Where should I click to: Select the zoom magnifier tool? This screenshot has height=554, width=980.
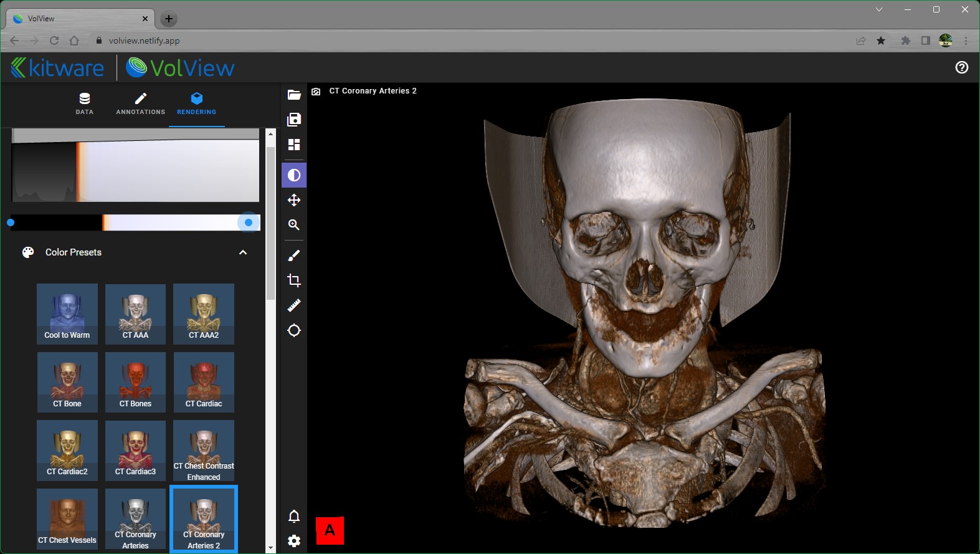[294, 225]
